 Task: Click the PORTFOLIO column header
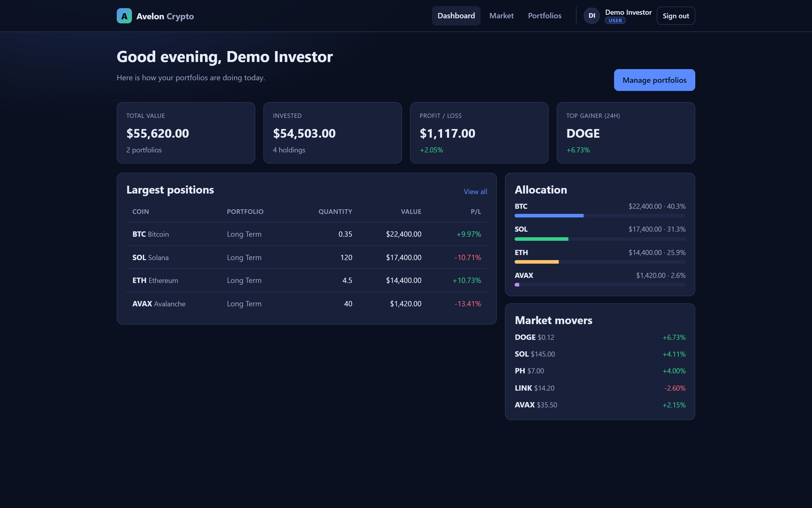tap(245, 212)
